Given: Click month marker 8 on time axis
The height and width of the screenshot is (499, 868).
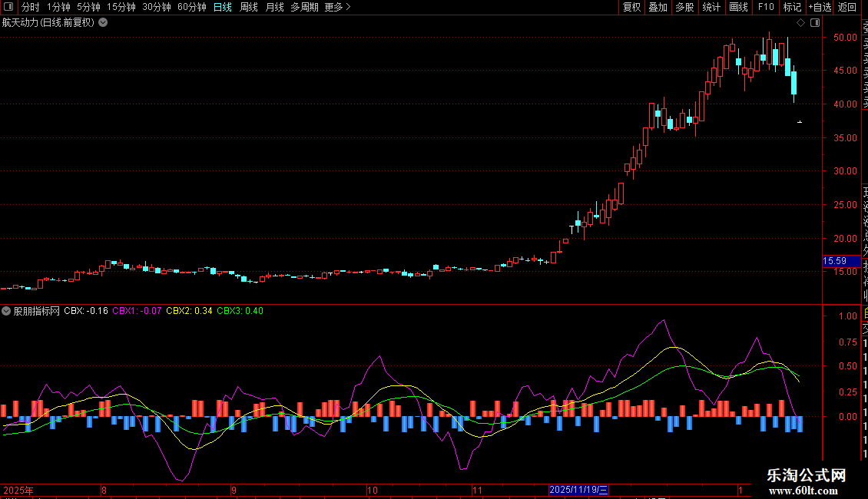Looking at the screenshot, I should [104, 490].
